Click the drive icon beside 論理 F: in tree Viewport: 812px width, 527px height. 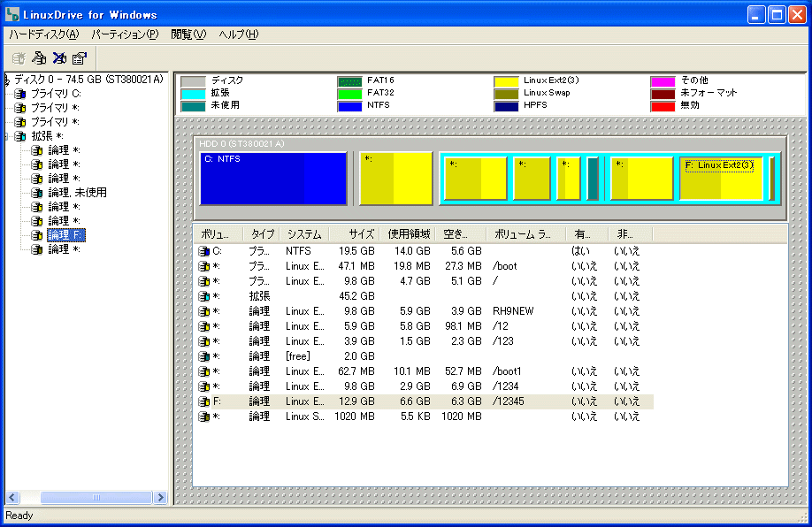pyautogui.click(x=37, y=235)
